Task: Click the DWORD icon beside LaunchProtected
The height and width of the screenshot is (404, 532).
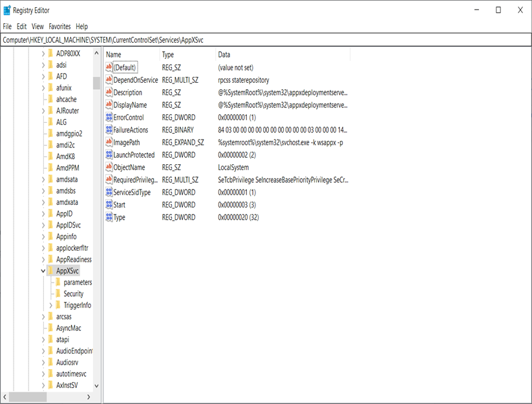Action: [x=109, y=154]
